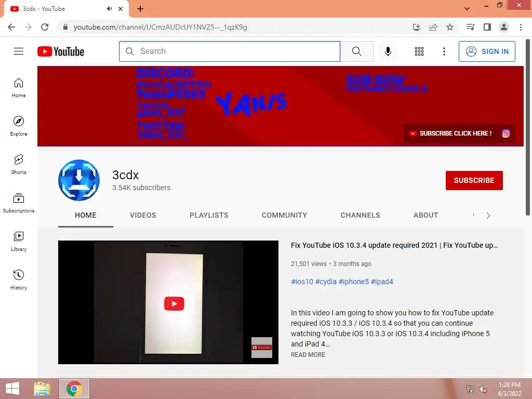Switch to the COMMUNITY channel tab

284,216
